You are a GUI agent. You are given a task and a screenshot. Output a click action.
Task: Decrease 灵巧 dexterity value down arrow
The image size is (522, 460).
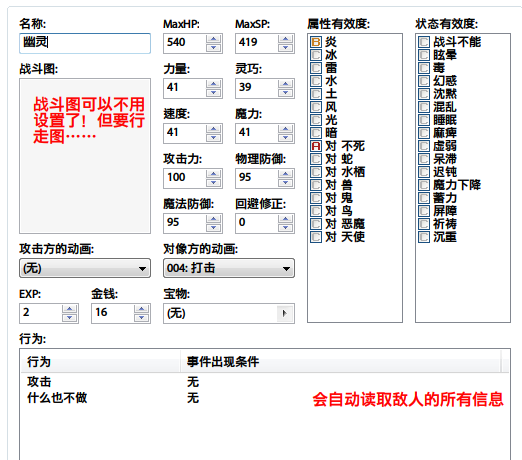285,93
